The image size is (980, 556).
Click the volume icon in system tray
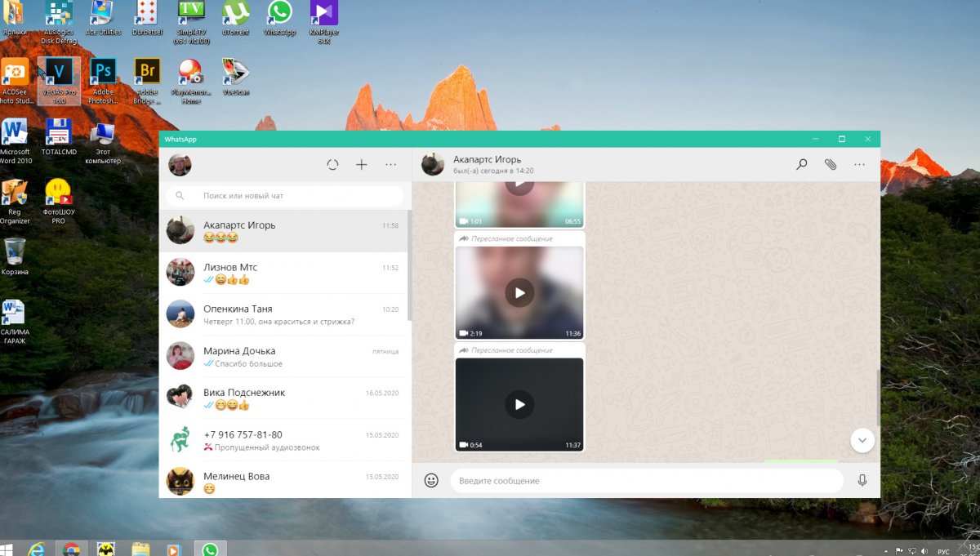(926, 552)
